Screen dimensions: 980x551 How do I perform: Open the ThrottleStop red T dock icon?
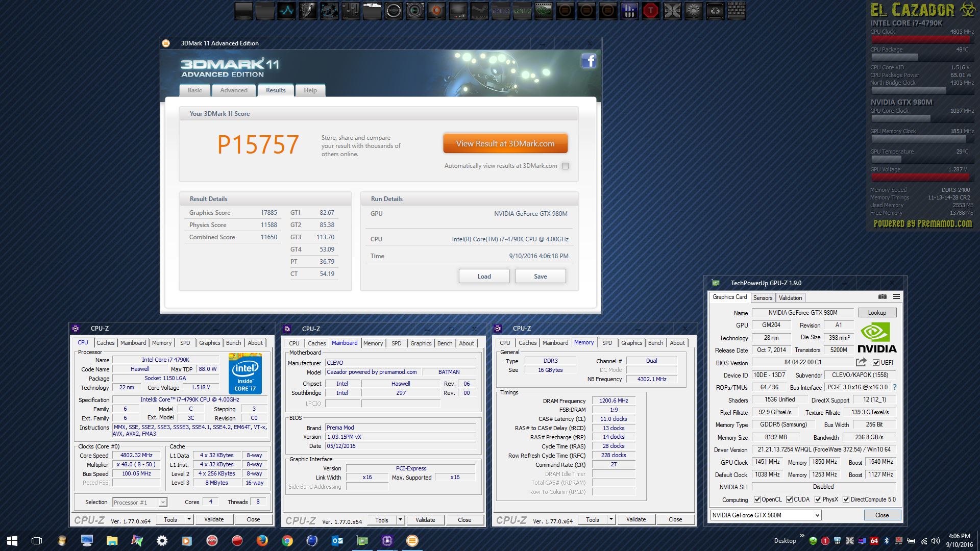click(x=651, y=11)
